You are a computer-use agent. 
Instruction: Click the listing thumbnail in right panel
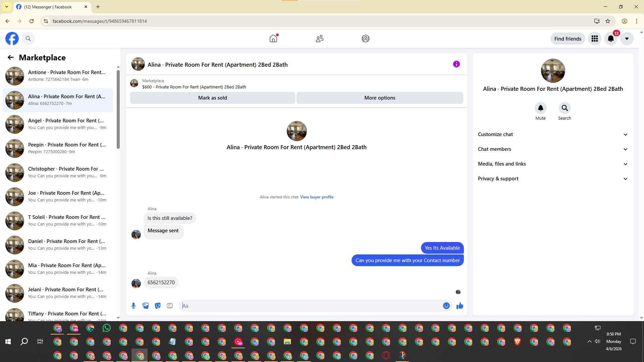pos(553,71)
